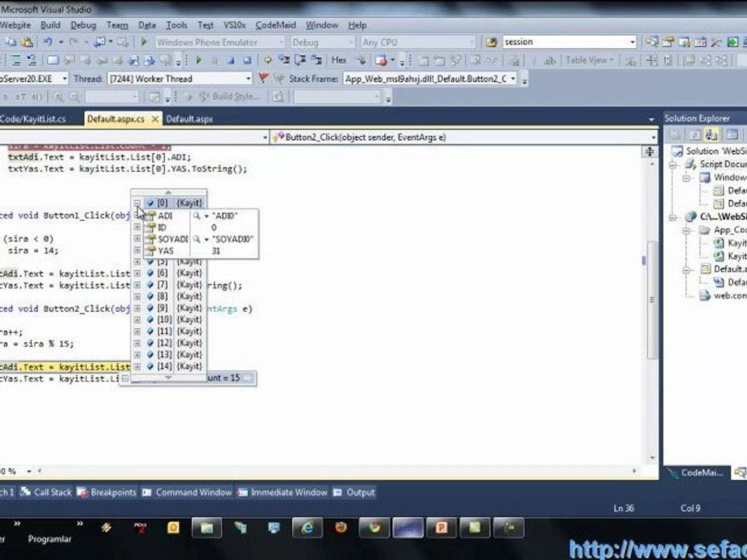This screenshot has height=560, width=747.
Task: Expand the [9] {Kayit} item
Action: click(x=137, y=308)
